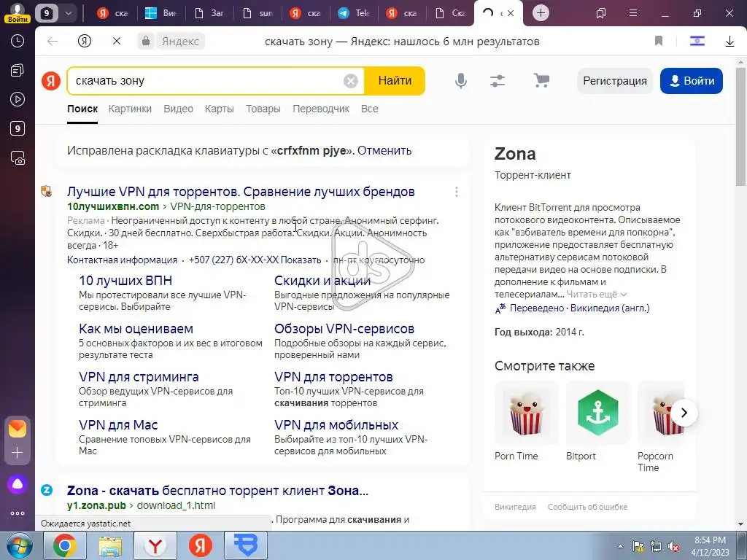Open Контактная информация link

point(122,260)
